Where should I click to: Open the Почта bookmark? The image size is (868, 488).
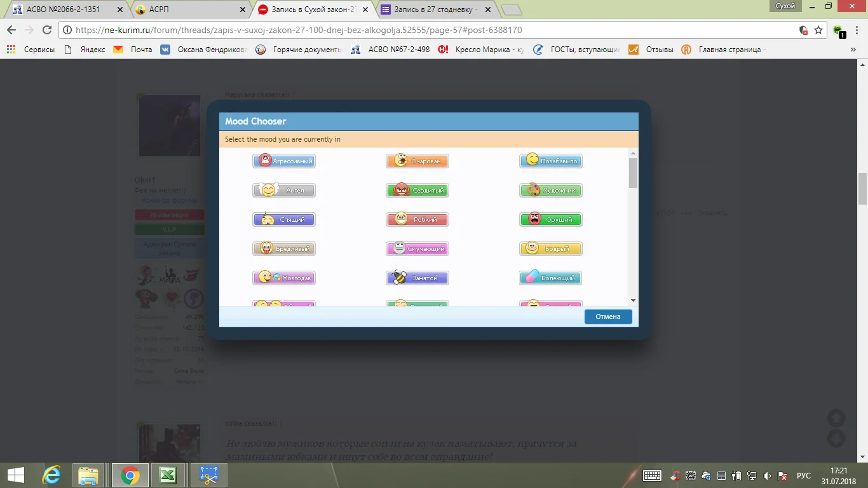coord(133,50)
